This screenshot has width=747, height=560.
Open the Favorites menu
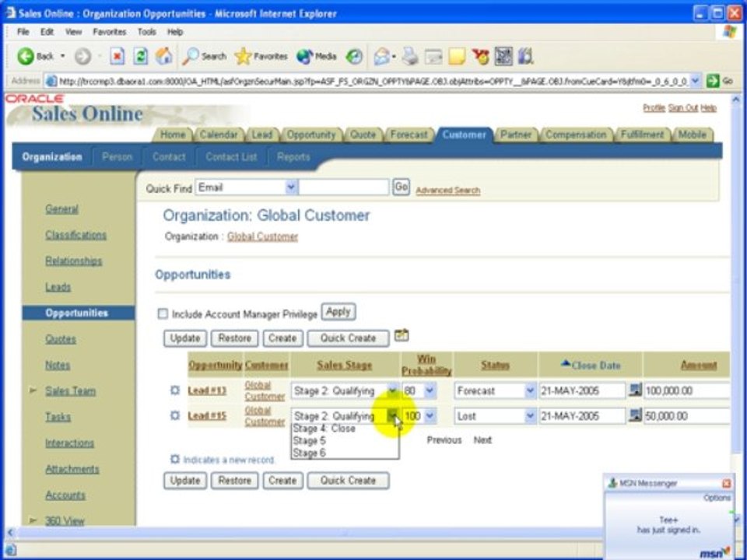(x=110, y=32)
